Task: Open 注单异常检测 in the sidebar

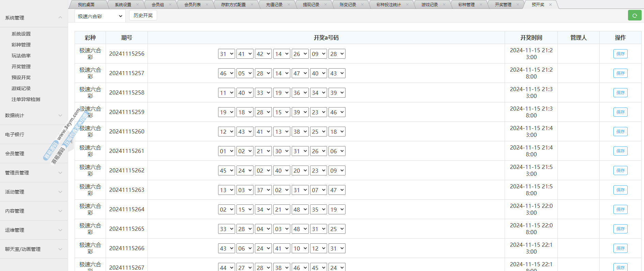Action: pyautogui.click(x=26, y=99)
